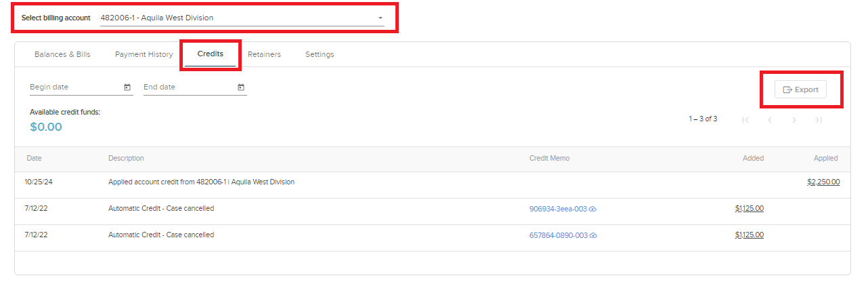Open the Credits tab
Image resolution: width=868 pixels, height=301 pixels.
coord(211,54)
